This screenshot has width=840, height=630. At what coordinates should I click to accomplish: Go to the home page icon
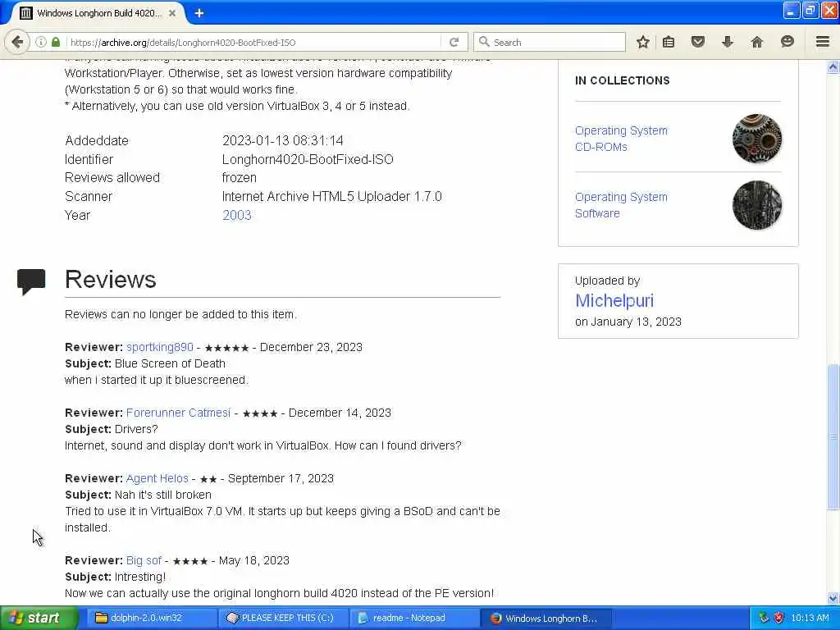(x=757, y=42)
